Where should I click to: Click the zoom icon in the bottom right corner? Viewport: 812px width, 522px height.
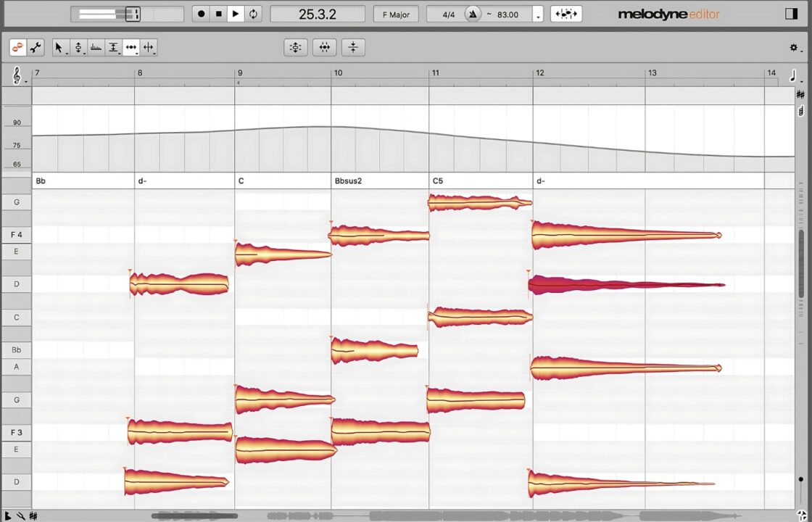[801, 515]
